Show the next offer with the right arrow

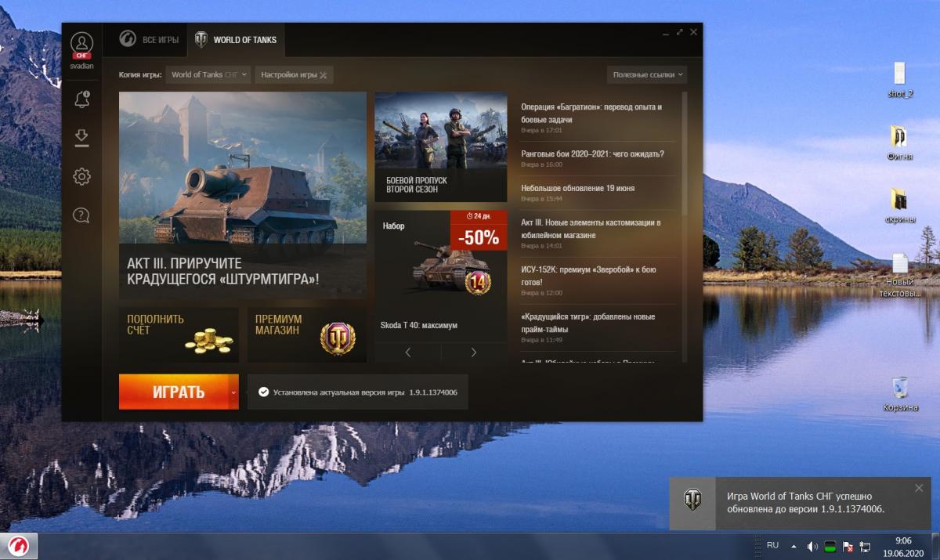click(x=474, y=352)
